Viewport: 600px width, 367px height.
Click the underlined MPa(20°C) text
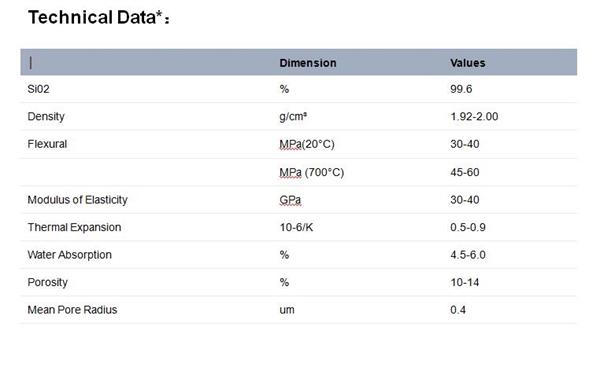click(x=307, y=144)
